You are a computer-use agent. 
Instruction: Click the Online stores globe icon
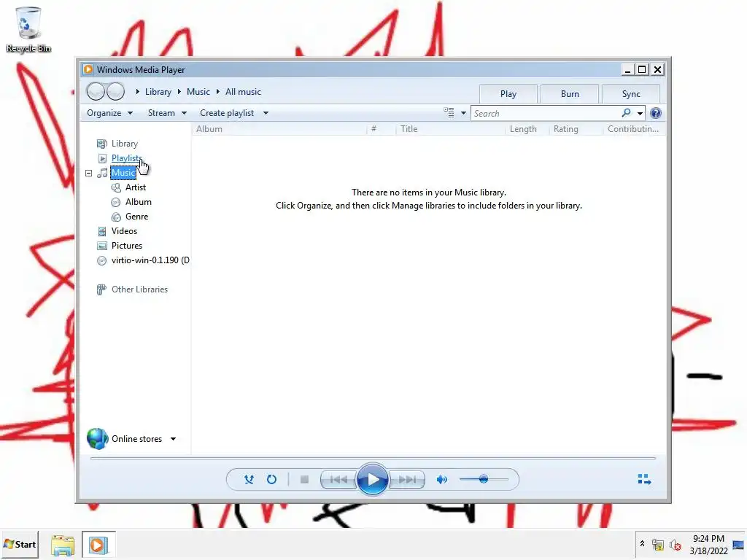tap(97, 438)
